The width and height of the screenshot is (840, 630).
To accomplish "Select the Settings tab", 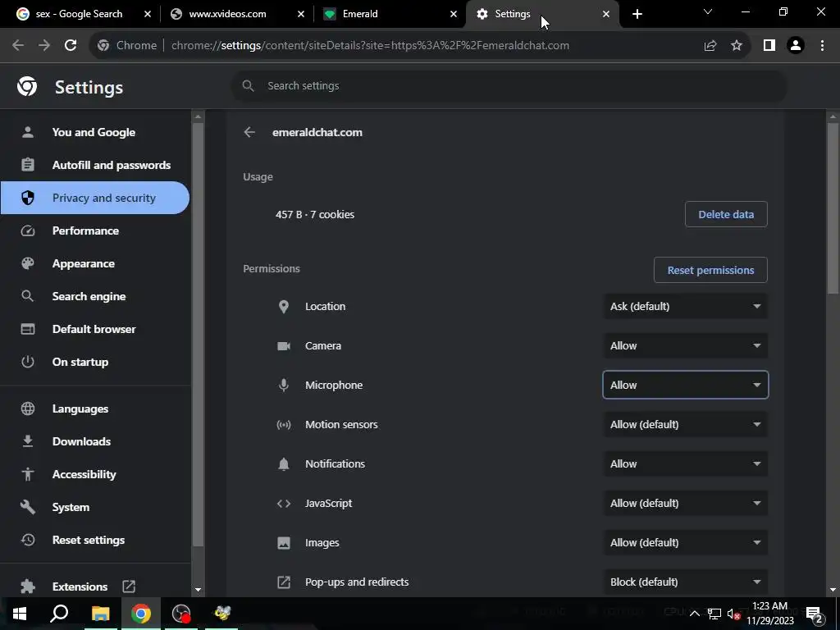I will [x=542, y=14].
